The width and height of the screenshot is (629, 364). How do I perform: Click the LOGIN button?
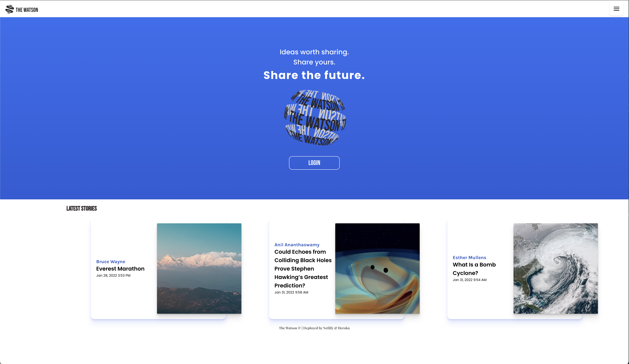314,163
